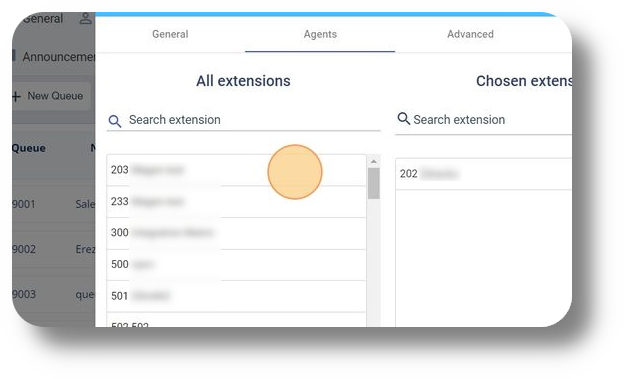This screenshot has width=624, height=379.
Task: Select extension 500 in the list
Action: [236, 264]
